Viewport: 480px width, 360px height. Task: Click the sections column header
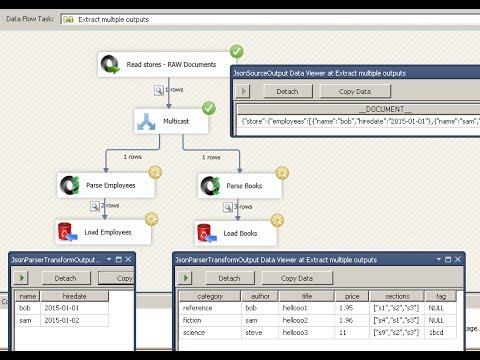tap(397, 296)
